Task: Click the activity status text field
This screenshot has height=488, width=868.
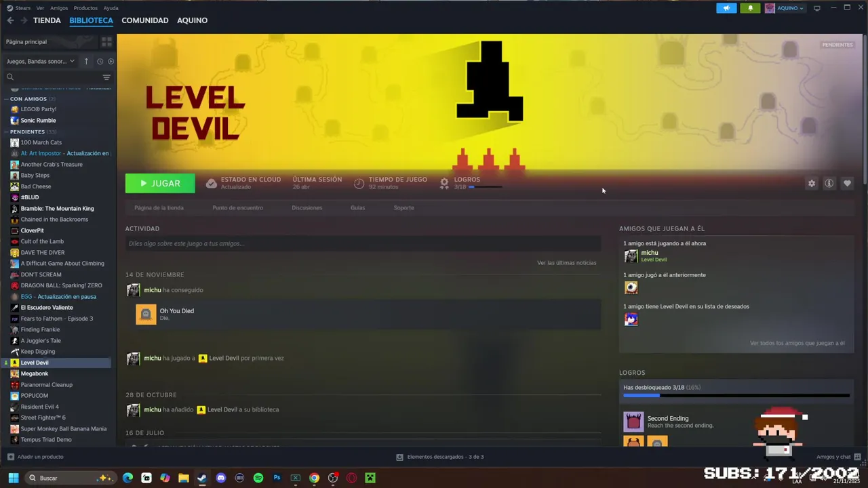Action: click(363, 243)
